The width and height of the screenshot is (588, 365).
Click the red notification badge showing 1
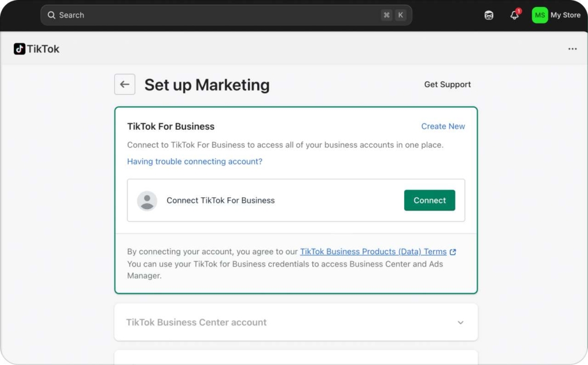[x=519, y=10]
